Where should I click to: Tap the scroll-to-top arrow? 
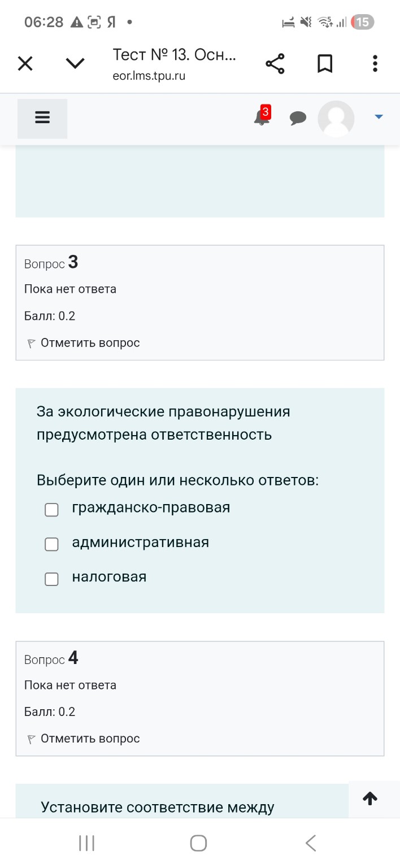pos(370,798)
